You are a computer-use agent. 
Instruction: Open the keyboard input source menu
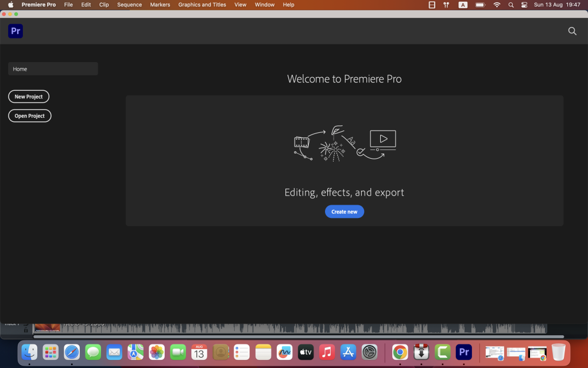click(x=463, y=5)
